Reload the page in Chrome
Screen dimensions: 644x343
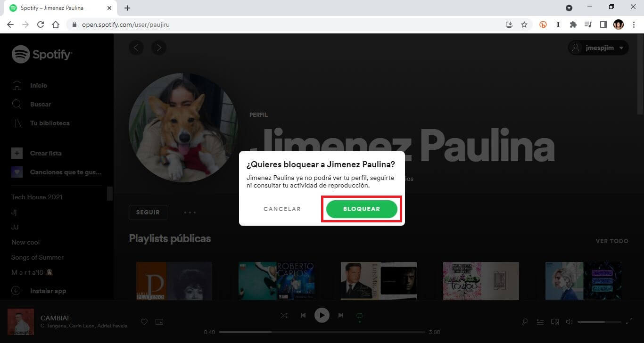point(41,24)
